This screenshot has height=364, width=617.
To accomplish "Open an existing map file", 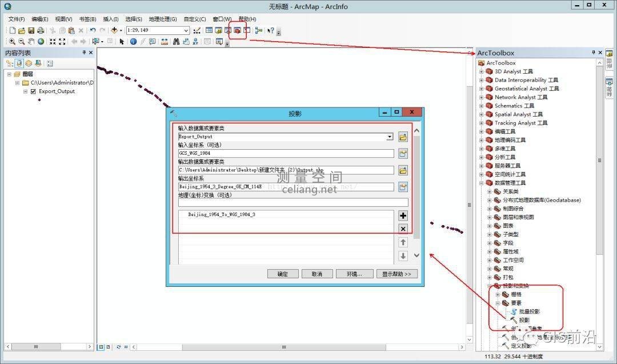I will click(22, 30).
